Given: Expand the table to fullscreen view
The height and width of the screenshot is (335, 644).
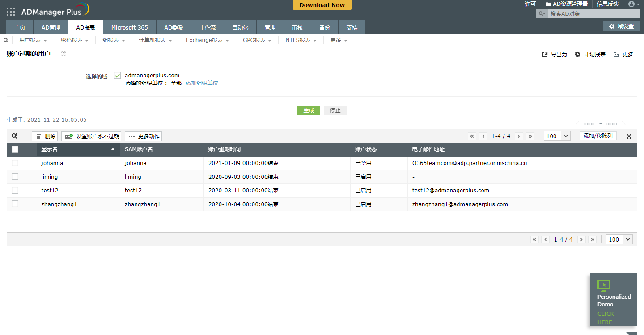Looking at the screenshot, I should pos(629,136).
